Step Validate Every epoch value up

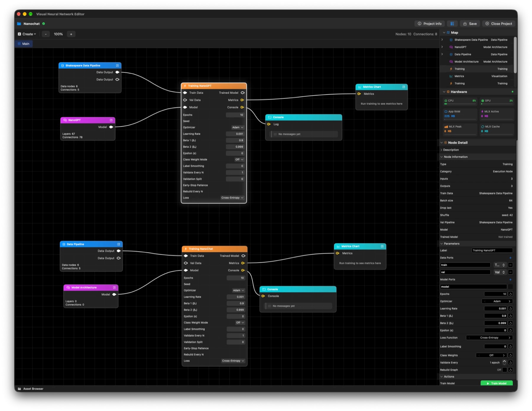click(505, 361)
